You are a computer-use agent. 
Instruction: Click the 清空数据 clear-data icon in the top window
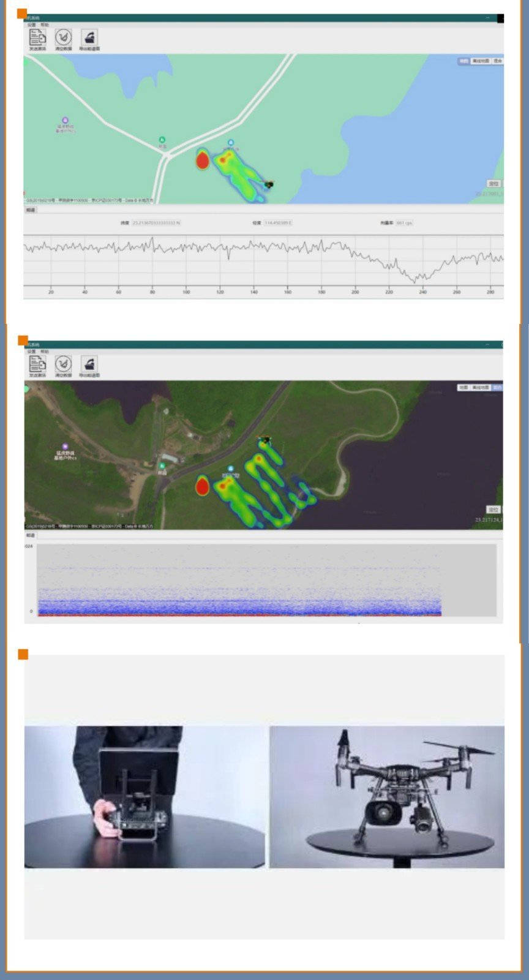63,37
